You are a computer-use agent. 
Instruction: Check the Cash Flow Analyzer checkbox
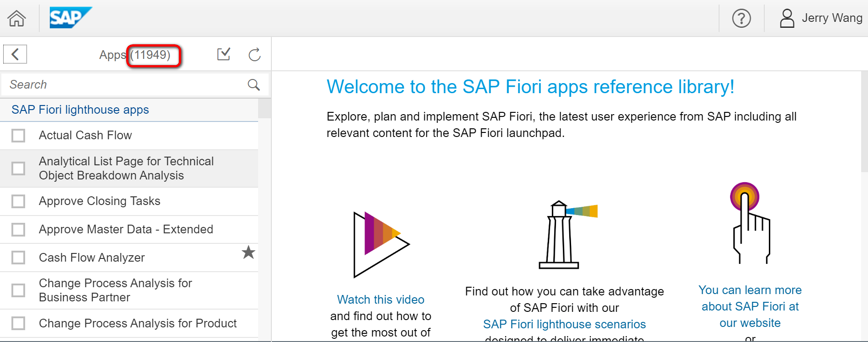tap(18, 258)
